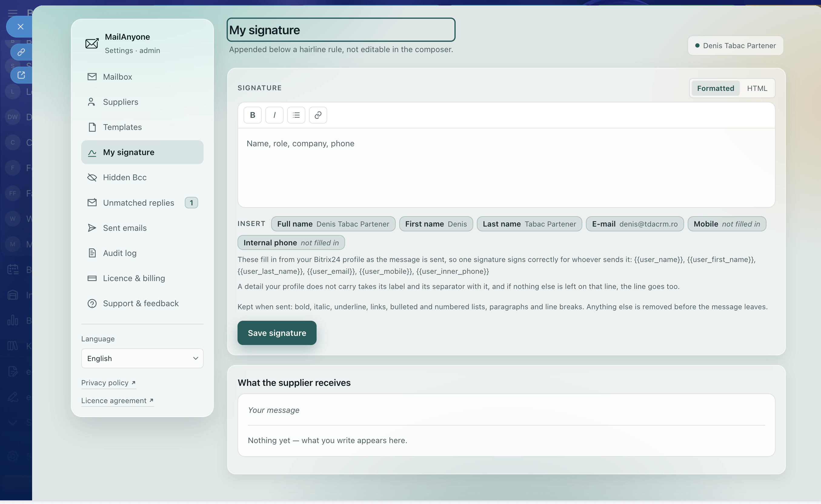Screen dimensions: 821x504
Task: Insert the Full name placeholder chip
Action: click(x=333, y=224)
